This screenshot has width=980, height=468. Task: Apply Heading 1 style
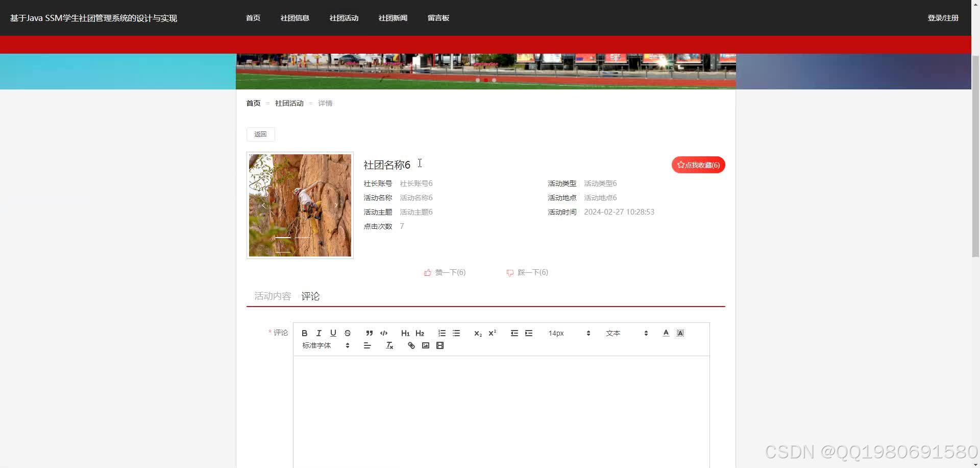(405, 333)
